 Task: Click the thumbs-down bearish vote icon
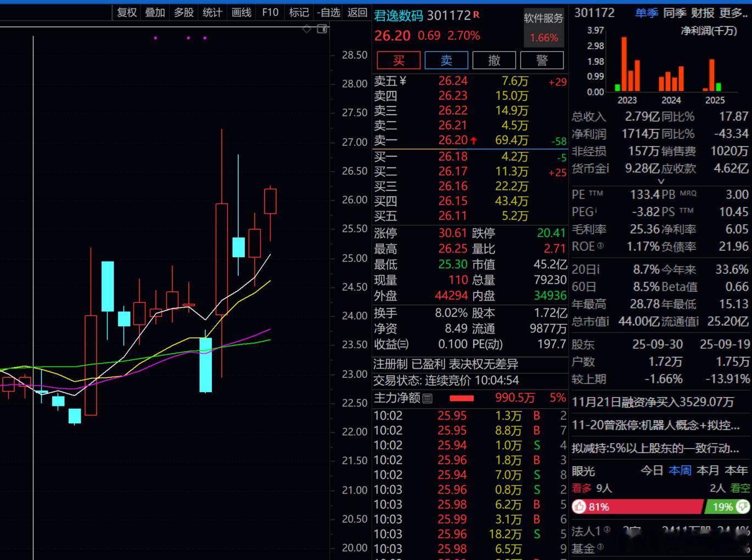coord(743,507)
